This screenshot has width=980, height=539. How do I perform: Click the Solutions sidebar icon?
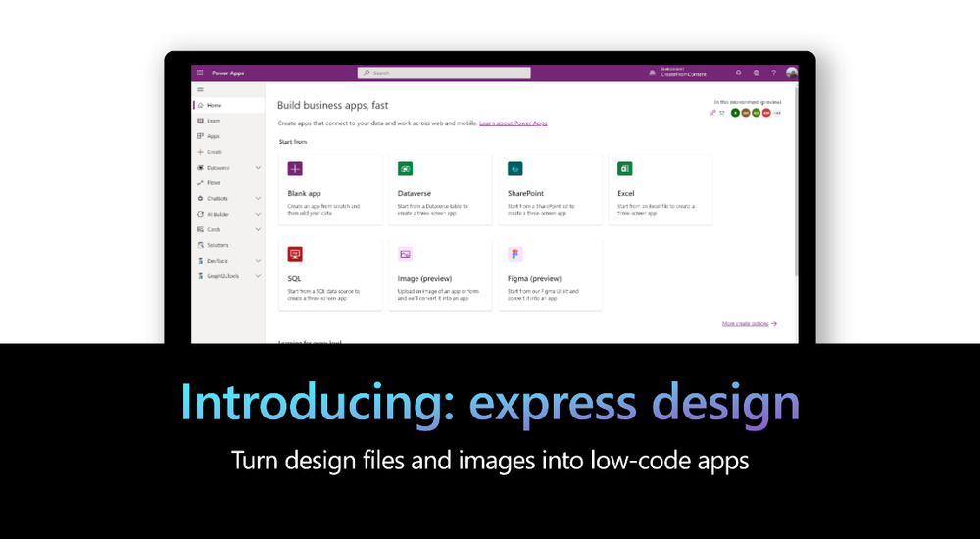(x=200, y=245)
